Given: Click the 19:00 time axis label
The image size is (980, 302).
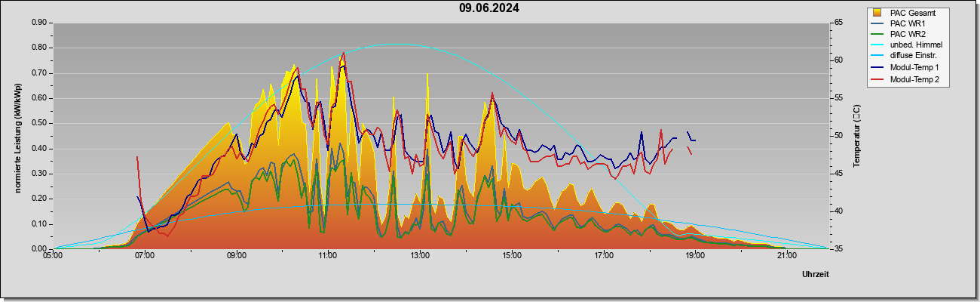Looking at the screenshot, I should (x=695, y=255).
